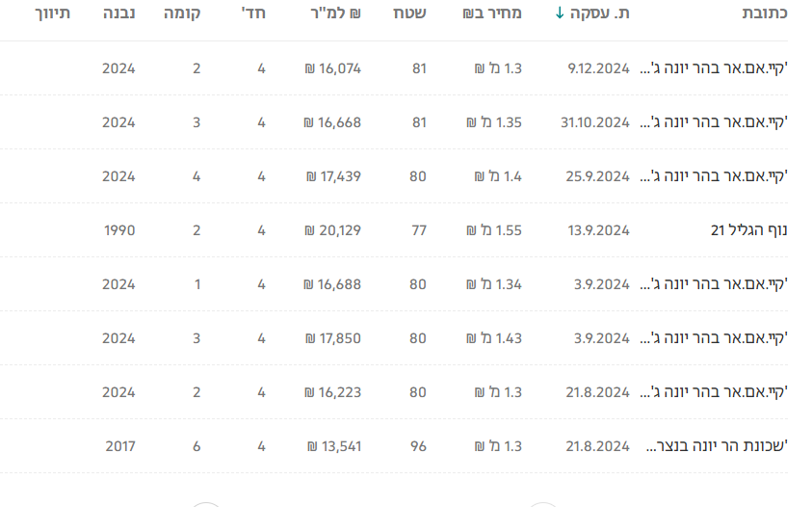
Task: Select the row dated 25.9.2024
Action: tap(598, 176)
